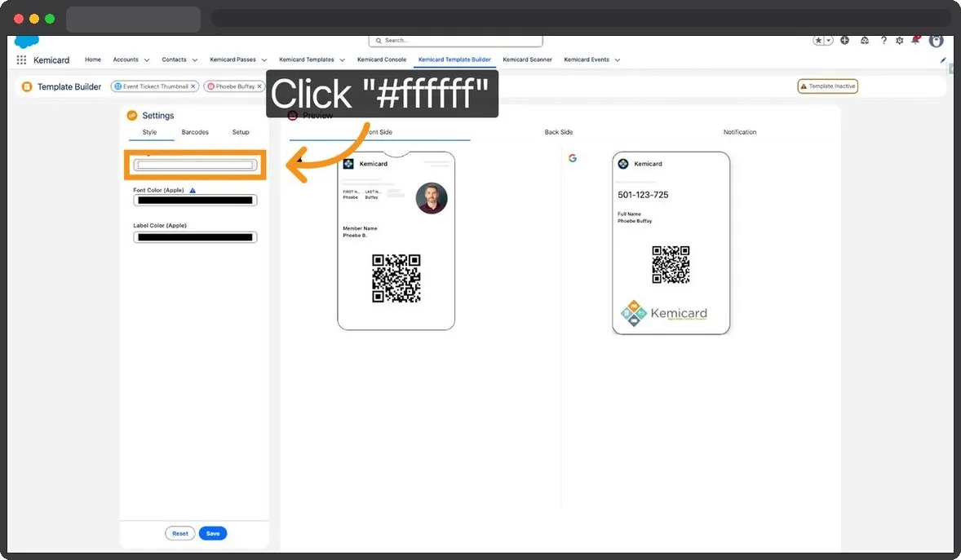This screenshot has height=560, width=961.
Task: Switch to the Style settings tab
Action: [x=149, y=132]
